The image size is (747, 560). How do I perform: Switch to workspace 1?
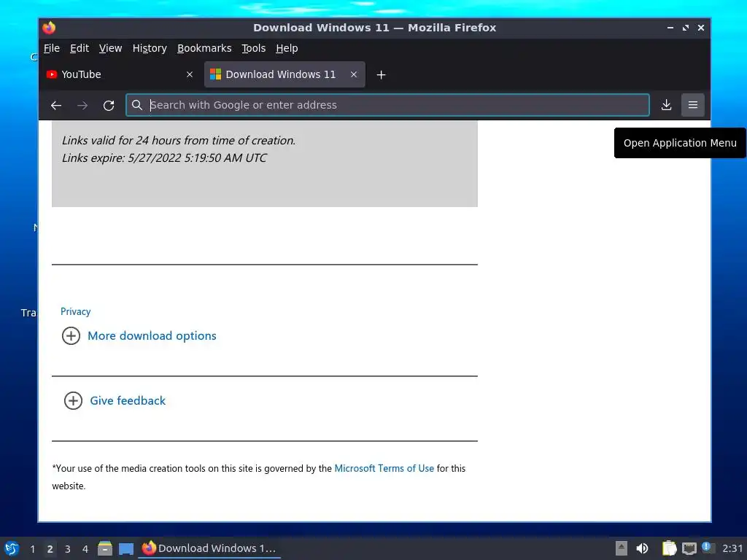tap(32, 548)
